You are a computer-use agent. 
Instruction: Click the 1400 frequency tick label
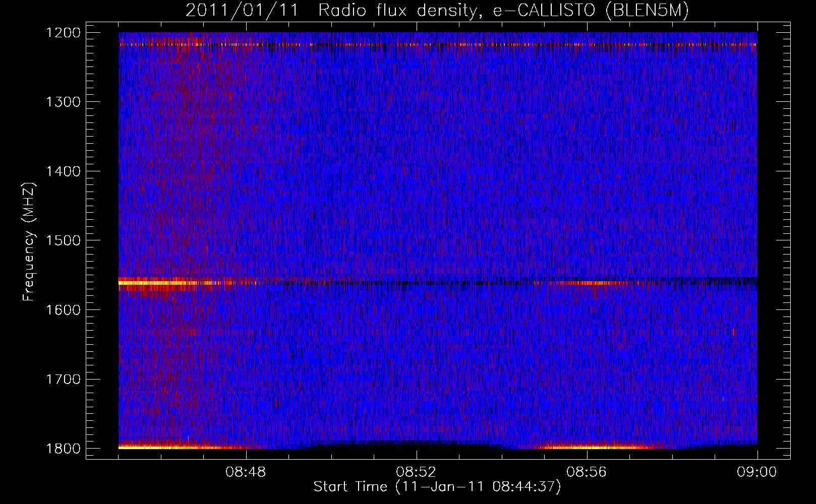63,171
